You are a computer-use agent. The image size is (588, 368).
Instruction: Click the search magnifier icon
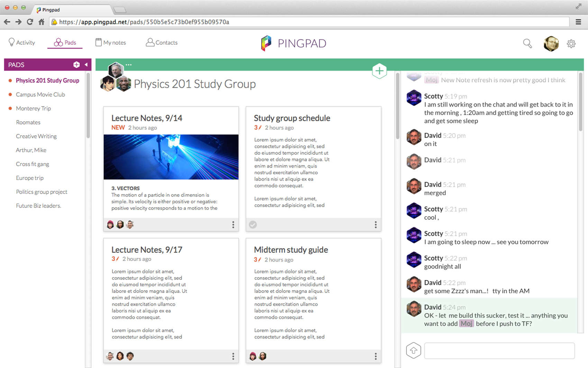527,43
